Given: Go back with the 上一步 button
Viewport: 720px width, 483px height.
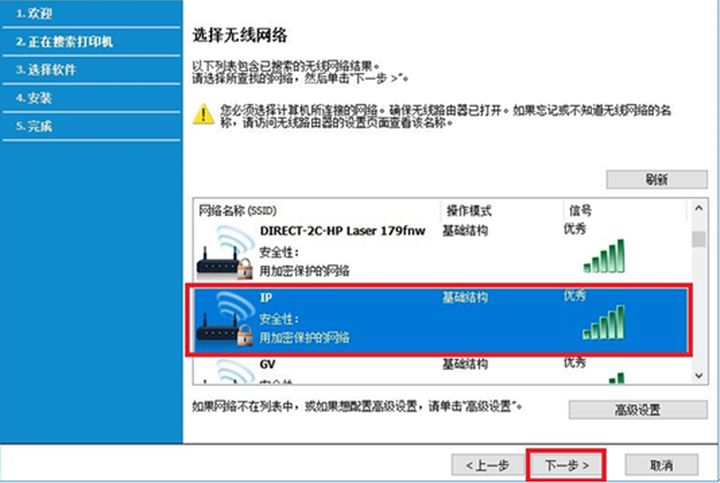Looking at the screenshot, I should (488, 465).
